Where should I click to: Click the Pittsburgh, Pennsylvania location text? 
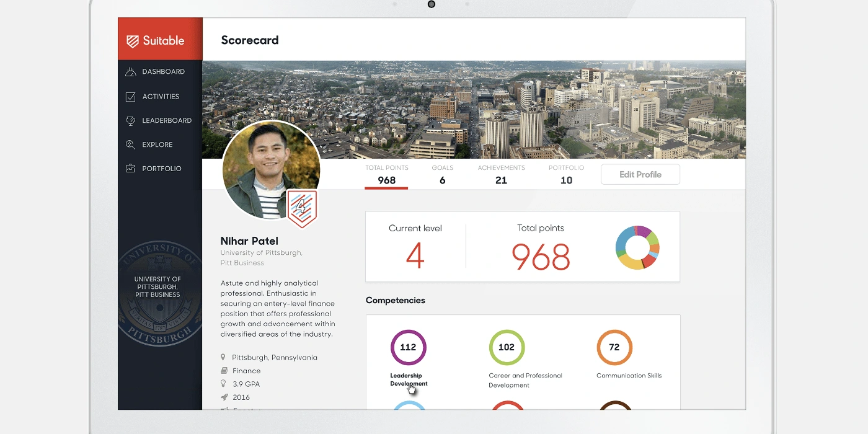coord(275,358)
